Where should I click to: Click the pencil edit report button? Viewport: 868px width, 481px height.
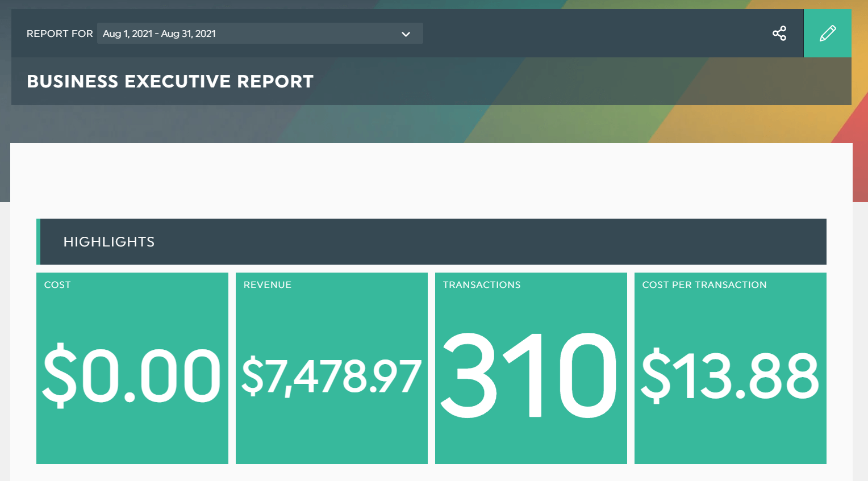pyautogui.click(x=828, y=33)
